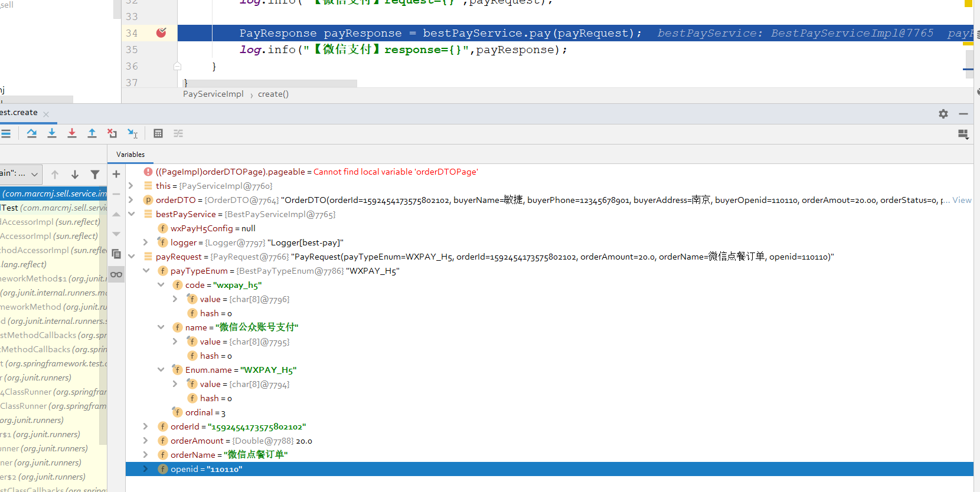Viewport: 980px width, 492px height.
Task: Collapse the code = "wxpay_h5" node
Action: tap(161, 285)
